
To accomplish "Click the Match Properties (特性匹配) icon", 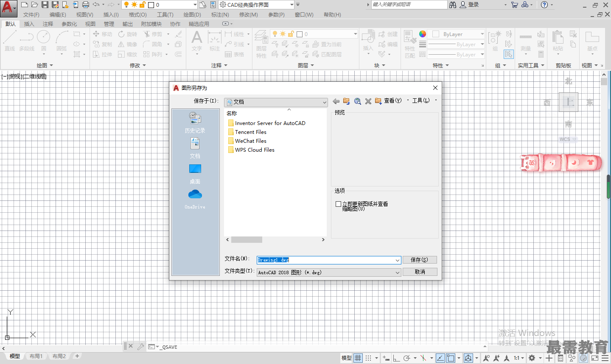I will coord(410,44).
